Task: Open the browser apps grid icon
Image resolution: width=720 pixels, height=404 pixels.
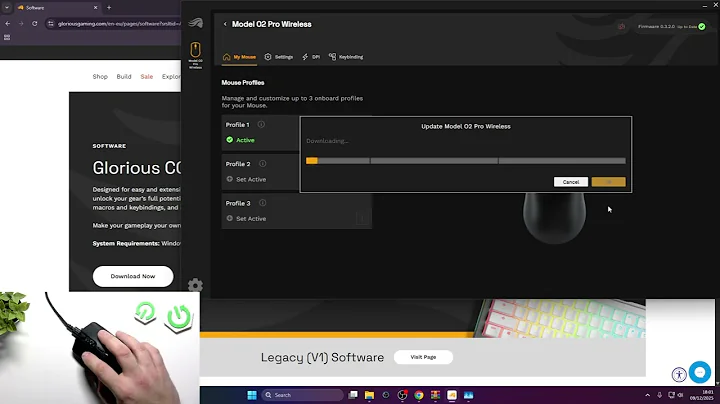Action: click(7, 38)
